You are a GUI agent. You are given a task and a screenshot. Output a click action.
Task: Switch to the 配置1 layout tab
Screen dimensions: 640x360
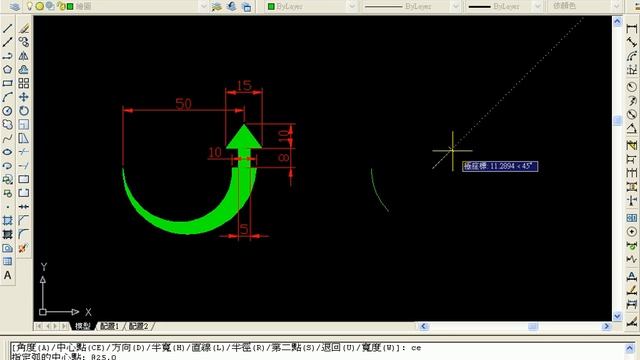point(109,326)
